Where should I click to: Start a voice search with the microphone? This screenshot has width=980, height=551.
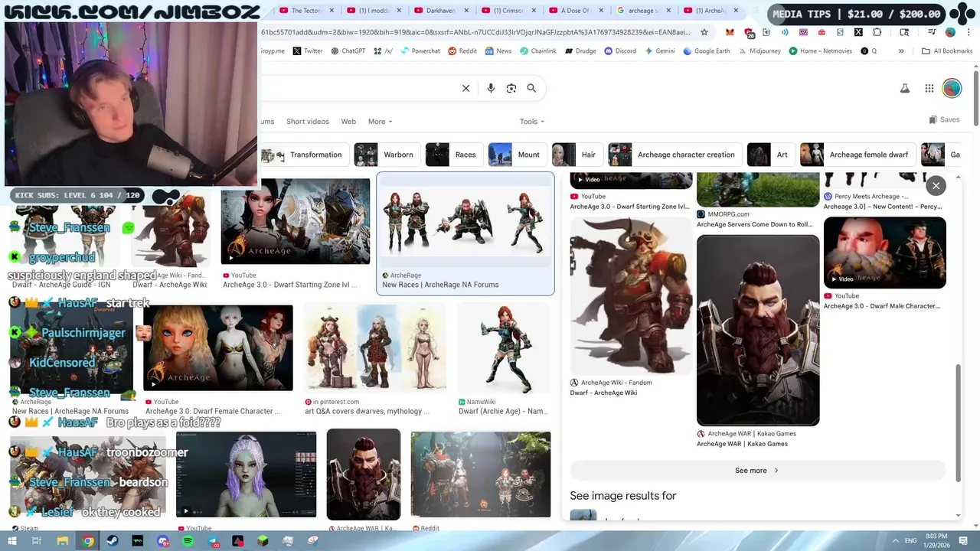tap(491, 88)
